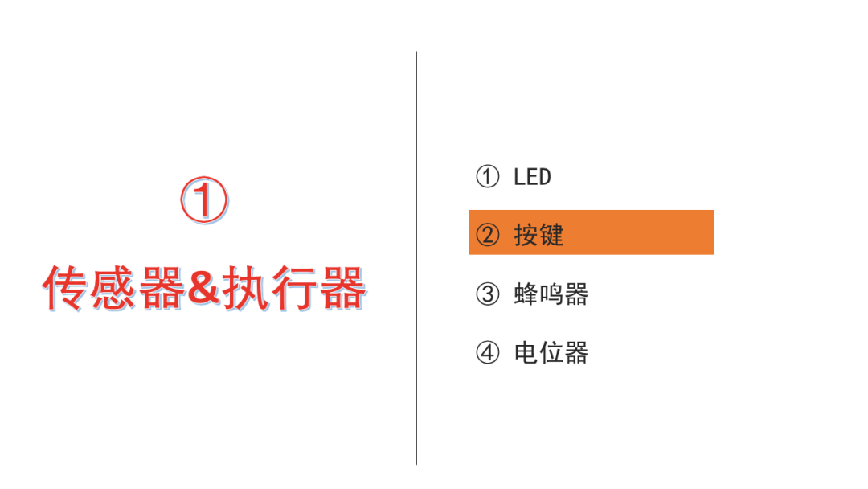Click the ampersand in the red title
The height and width of the screenshot is (489, 868).
[x=204, y=288]
